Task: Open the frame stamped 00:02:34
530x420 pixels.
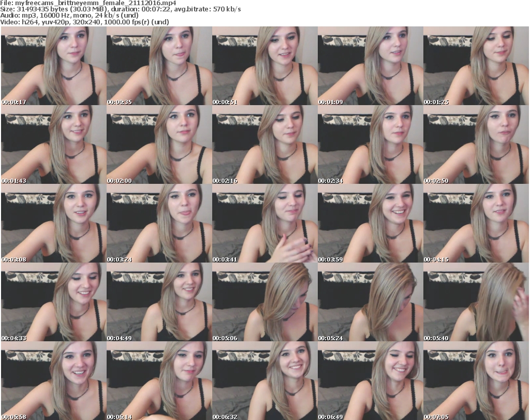Action: [371, 144]
